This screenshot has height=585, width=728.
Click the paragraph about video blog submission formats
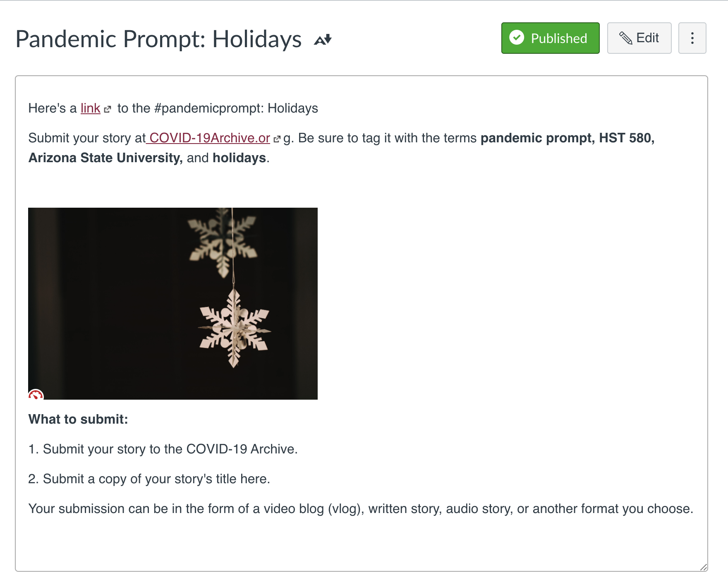[360, 509]
